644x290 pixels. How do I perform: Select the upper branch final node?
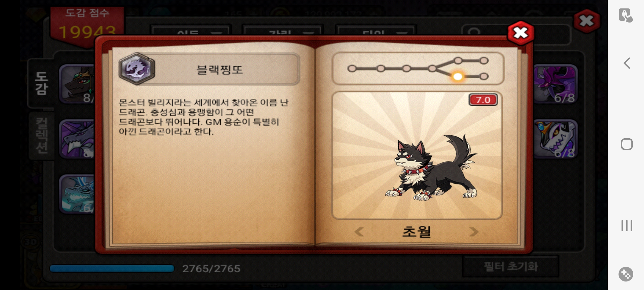[x=484, y=61]
